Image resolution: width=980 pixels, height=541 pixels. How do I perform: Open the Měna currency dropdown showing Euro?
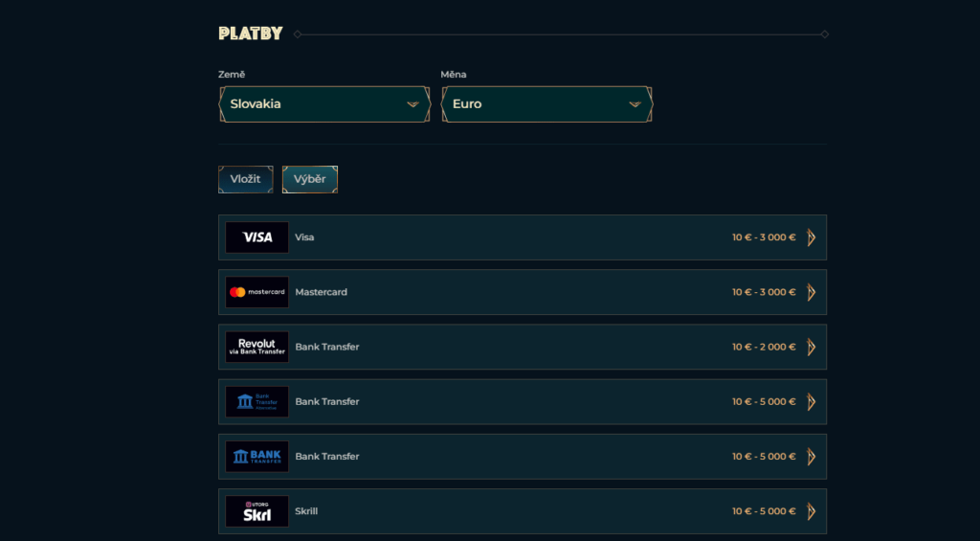click(546, 103)
